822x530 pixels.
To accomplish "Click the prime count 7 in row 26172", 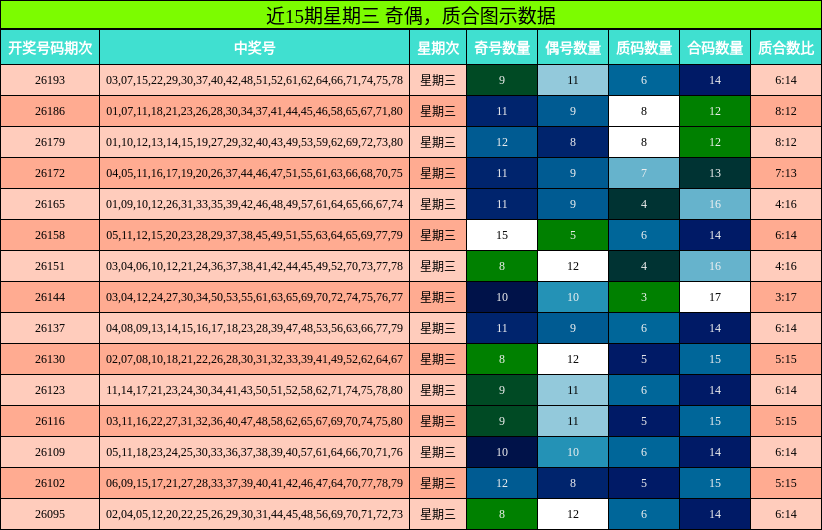I will (644, 173).
